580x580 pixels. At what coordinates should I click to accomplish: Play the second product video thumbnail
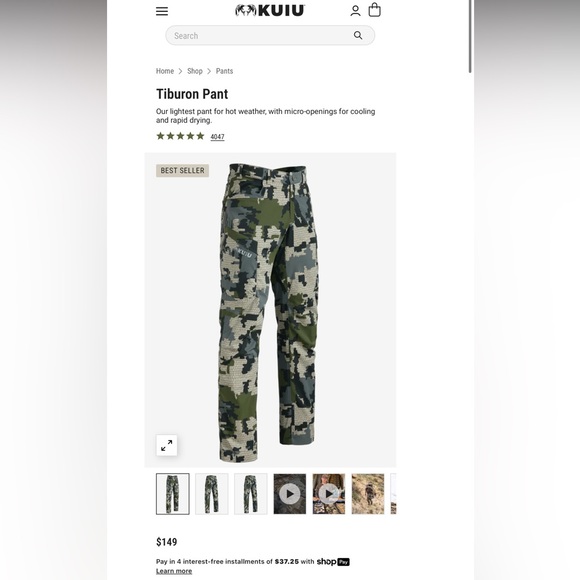pyautogui.click(x=329, y=494)
